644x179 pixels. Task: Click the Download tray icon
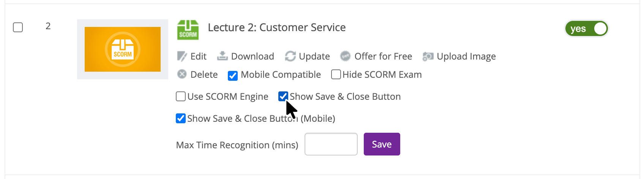[222, 56]
